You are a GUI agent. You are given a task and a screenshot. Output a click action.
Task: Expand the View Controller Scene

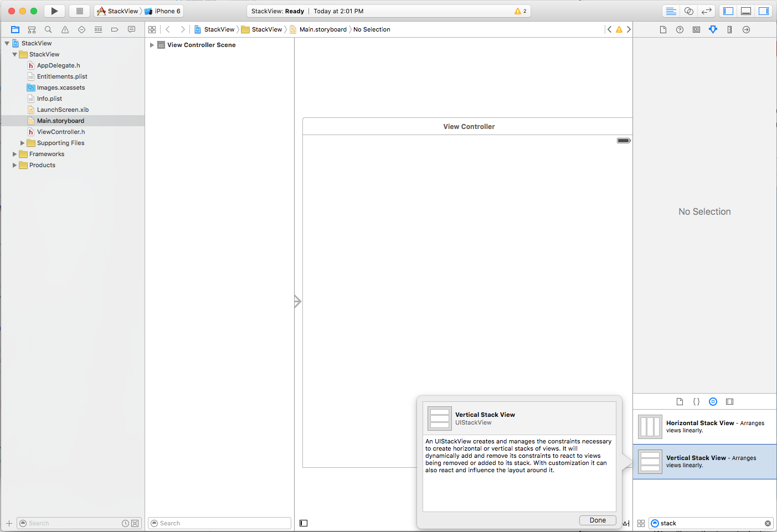152,45
